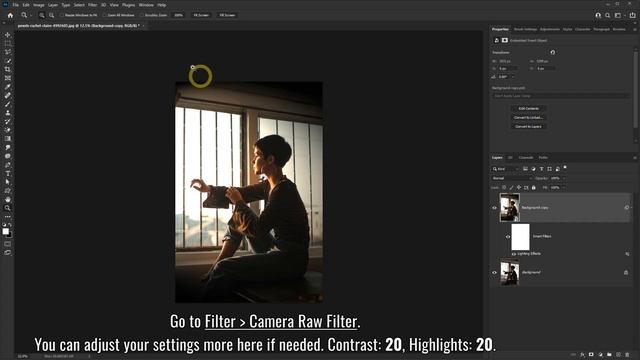Collapse Background copy smart filter list
This screenshot has width=640, height=360.
pyautogui.click(x=632, y=208)
